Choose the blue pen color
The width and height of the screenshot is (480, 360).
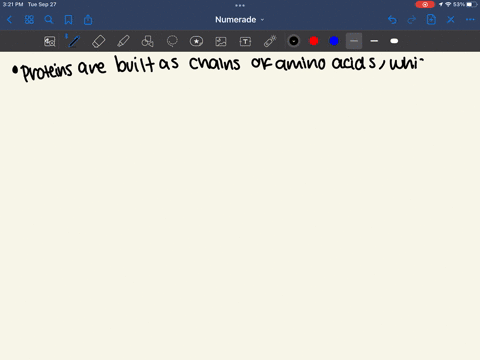(334, 41)
